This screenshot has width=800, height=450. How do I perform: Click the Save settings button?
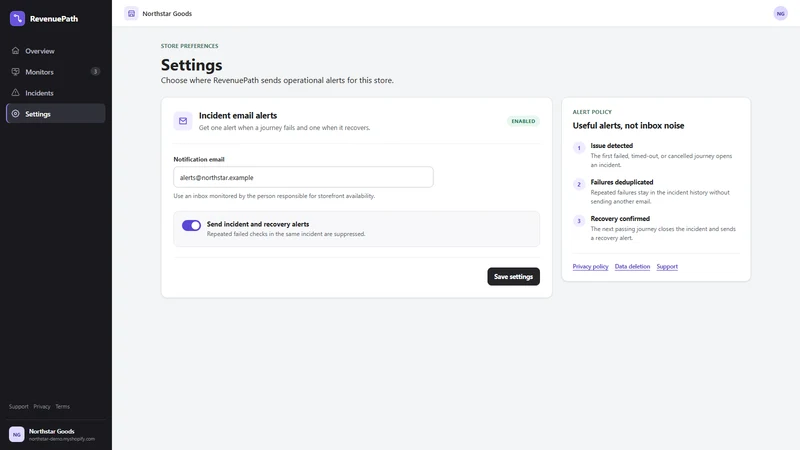tap(513, 277)
